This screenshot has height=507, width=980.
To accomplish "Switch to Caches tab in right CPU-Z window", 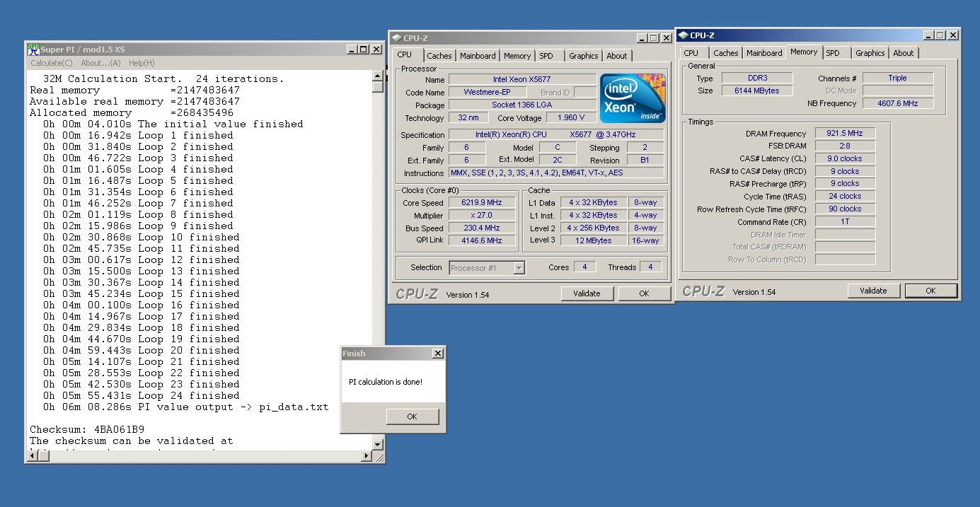I will 725,53.
